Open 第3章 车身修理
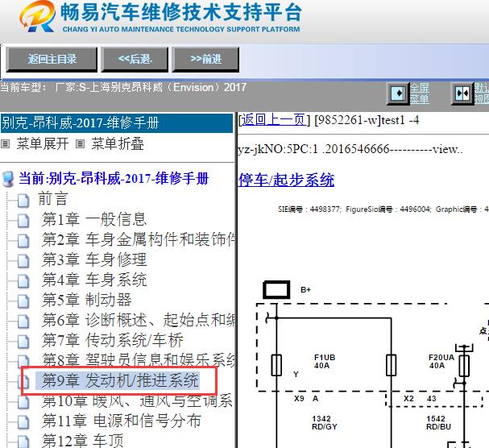The image size is (489, 448). [x=94, y=259]
